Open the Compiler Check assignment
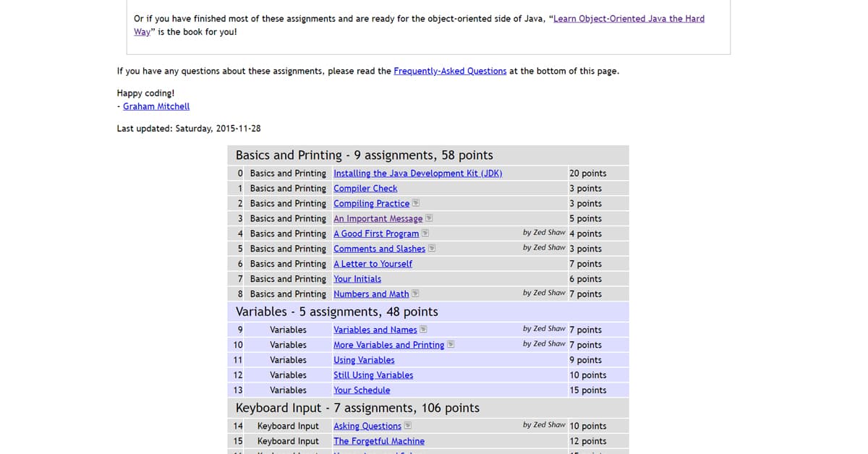868x454 pixels. [x=365, y=189]
